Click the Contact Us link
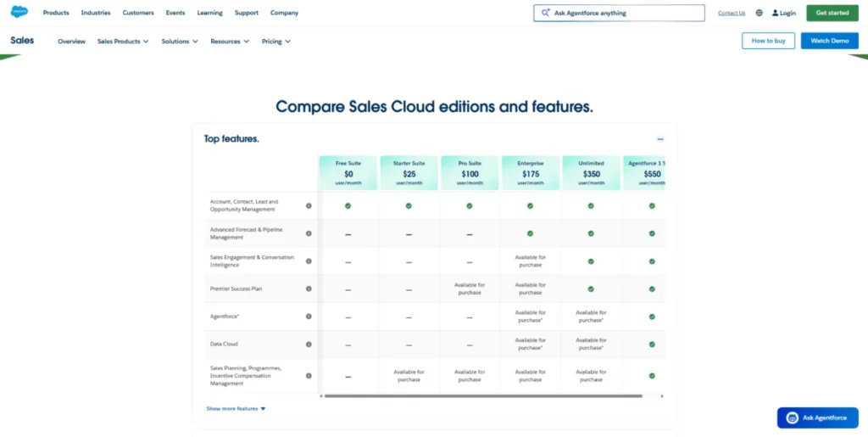The width and height of the screenshot is (868, 437). (x=732, y=13)
